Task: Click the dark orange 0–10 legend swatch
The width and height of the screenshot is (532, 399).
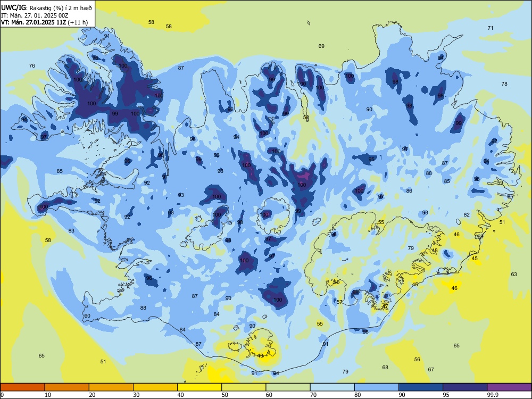Action: [23, 387]
